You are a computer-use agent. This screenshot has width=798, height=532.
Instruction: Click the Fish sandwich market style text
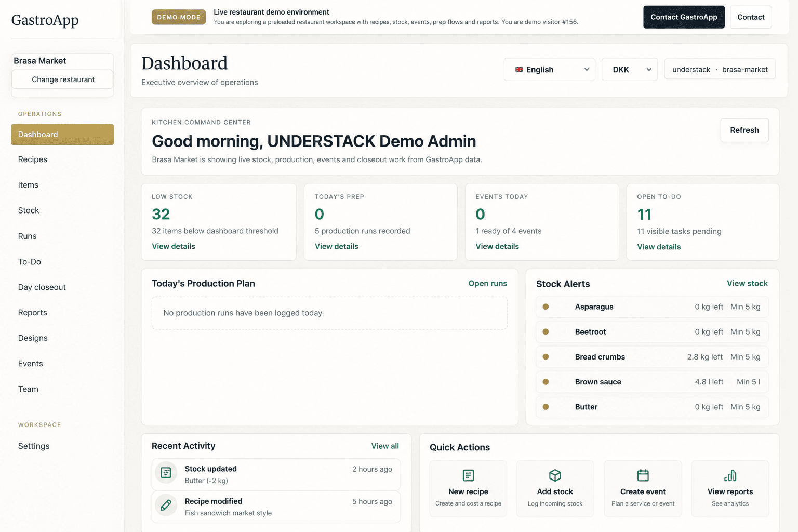click(228, 513)
